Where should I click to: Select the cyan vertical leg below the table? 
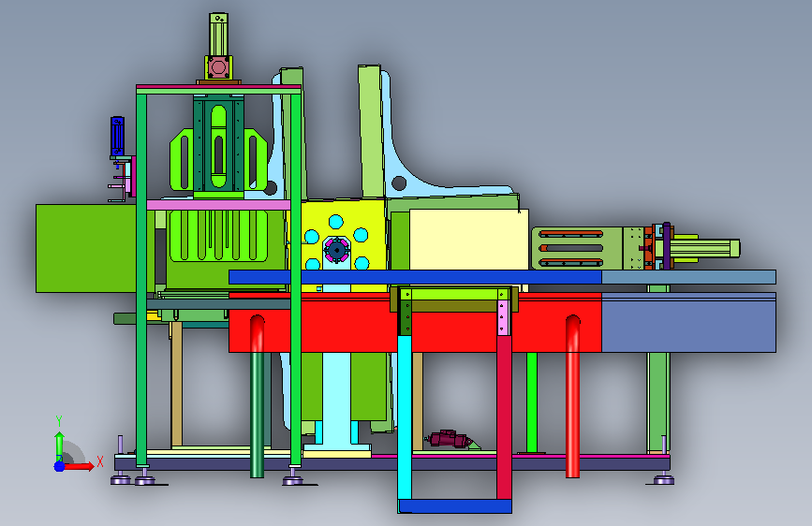pos(405,416)
